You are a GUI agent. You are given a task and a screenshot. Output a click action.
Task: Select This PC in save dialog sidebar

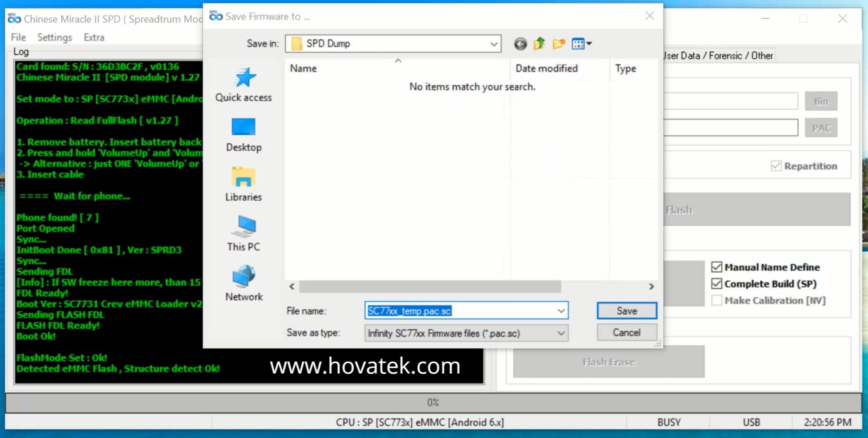pyautogui.click(x=244, y=234)
